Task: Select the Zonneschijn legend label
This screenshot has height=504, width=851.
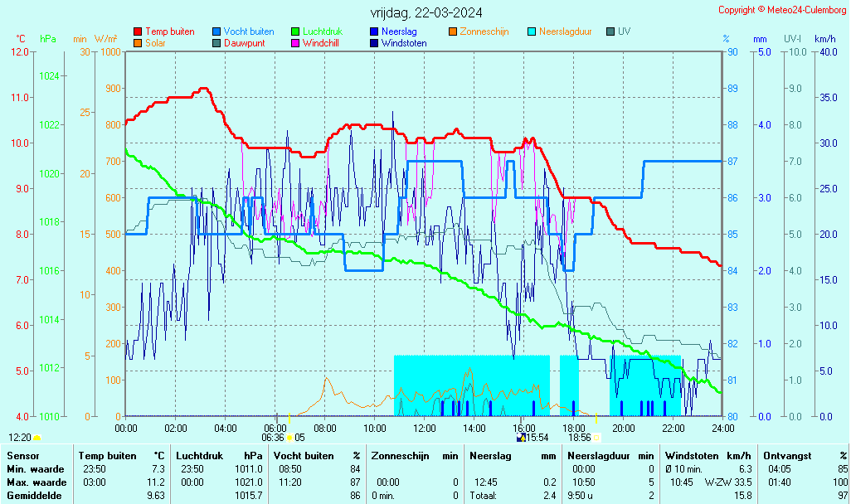Action: pyautogui.click(x=487, y=31)
